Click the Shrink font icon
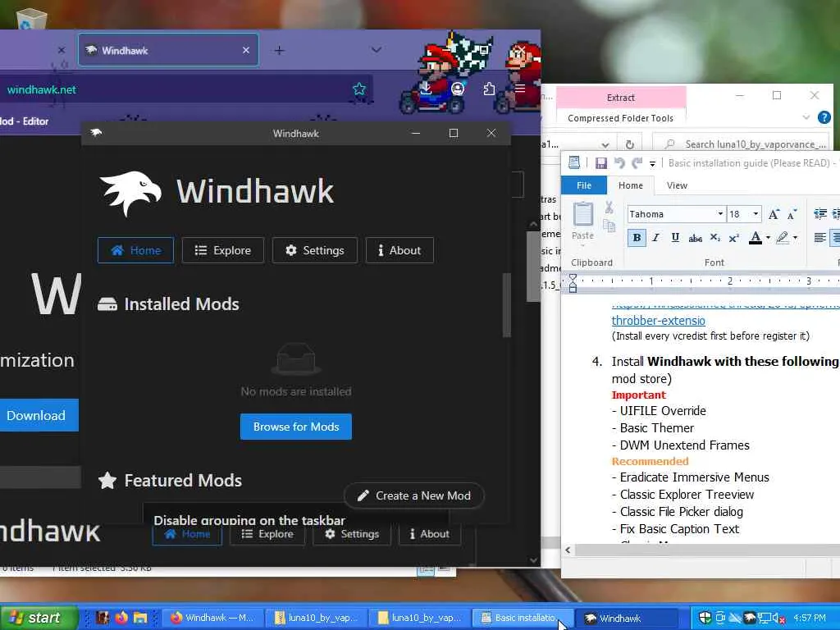 pyautogui.click(x=792, y=214)
